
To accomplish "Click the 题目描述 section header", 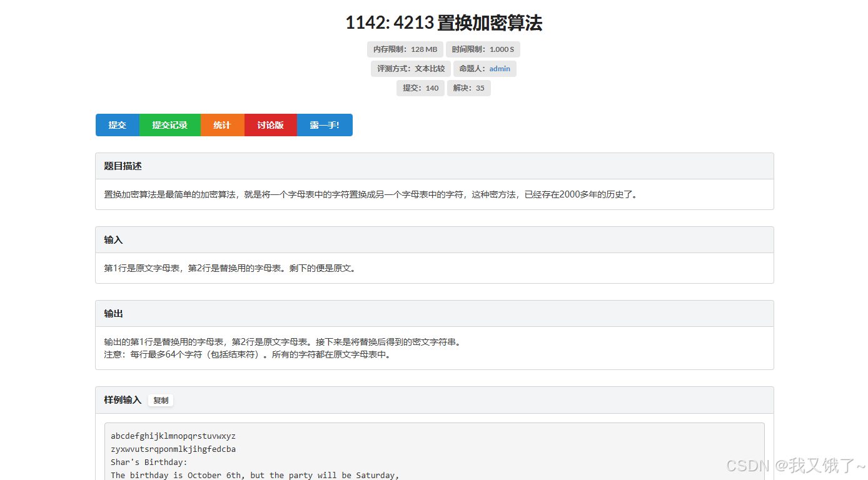I will [x=435, y=166].
